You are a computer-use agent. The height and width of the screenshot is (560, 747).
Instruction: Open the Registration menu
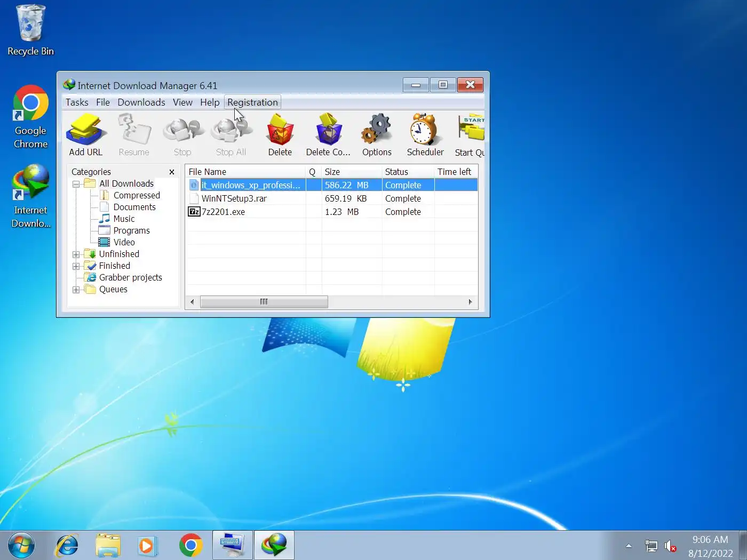click(252, 102)
